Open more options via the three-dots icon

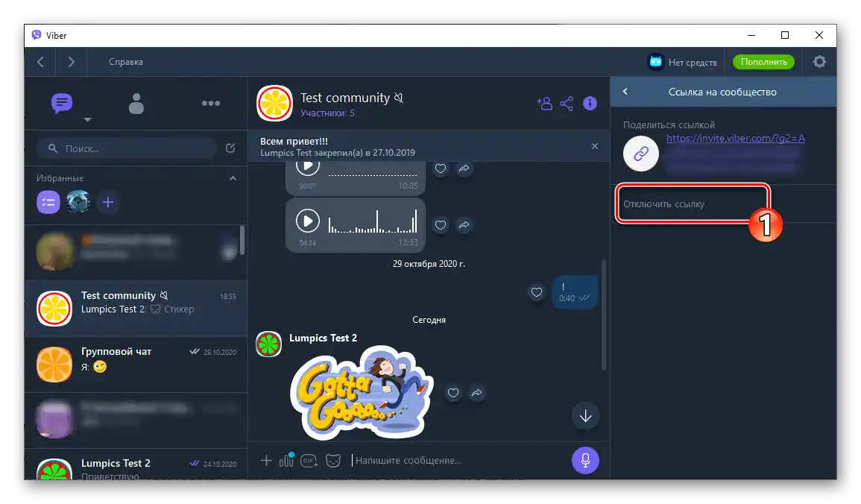[x=211, y=103]
